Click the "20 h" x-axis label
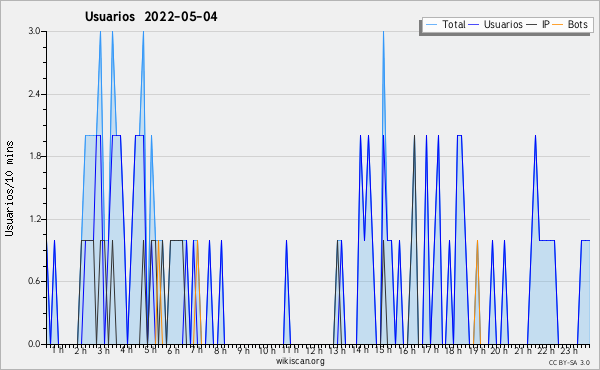600x370 pixels. tap(499, 350)
